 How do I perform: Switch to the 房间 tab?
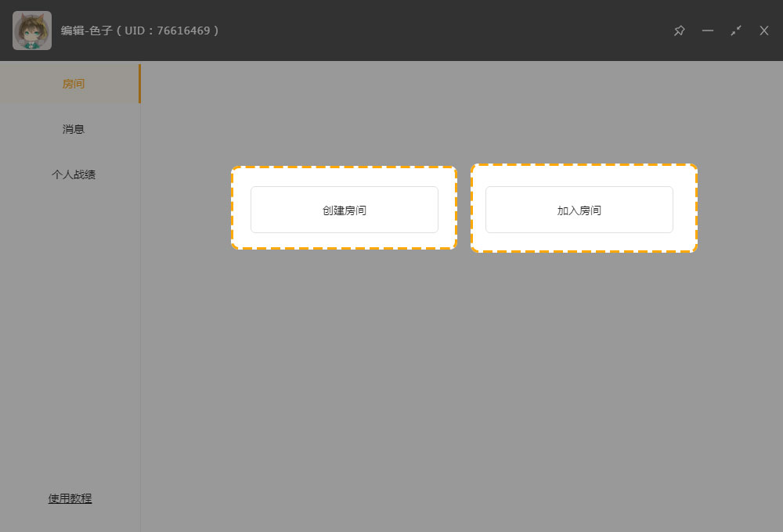click(73, 84)
